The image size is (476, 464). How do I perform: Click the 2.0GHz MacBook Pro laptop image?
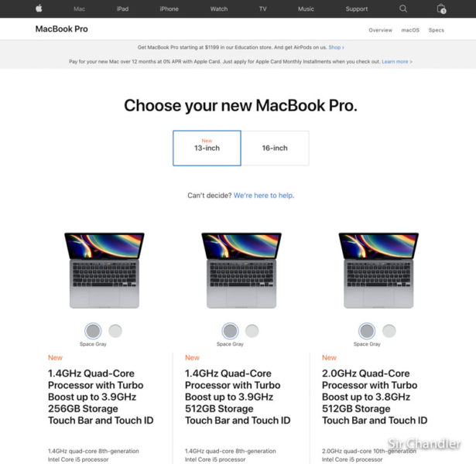[378, 270]
